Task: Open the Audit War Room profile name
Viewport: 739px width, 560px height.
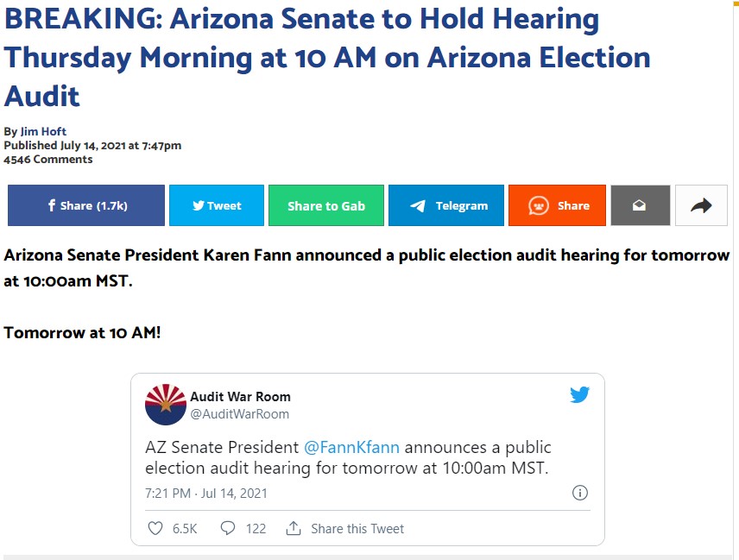Action: (x=240, y=397)
